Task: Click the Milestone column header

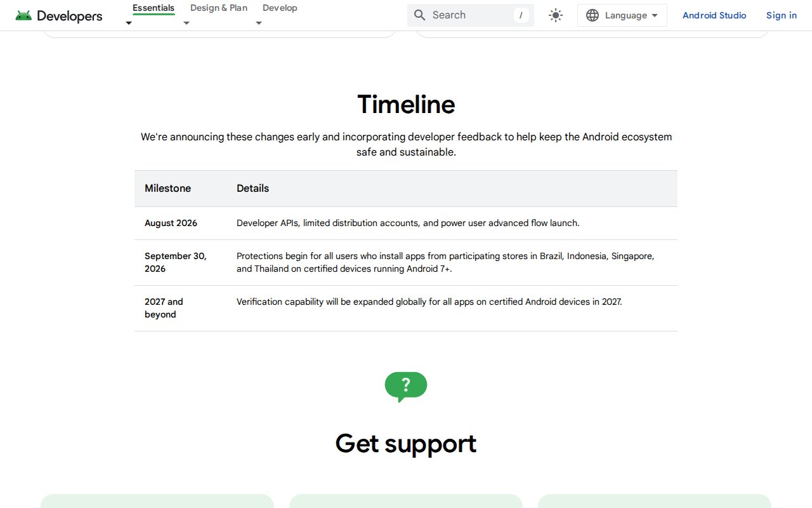Action: coord(167,189)
